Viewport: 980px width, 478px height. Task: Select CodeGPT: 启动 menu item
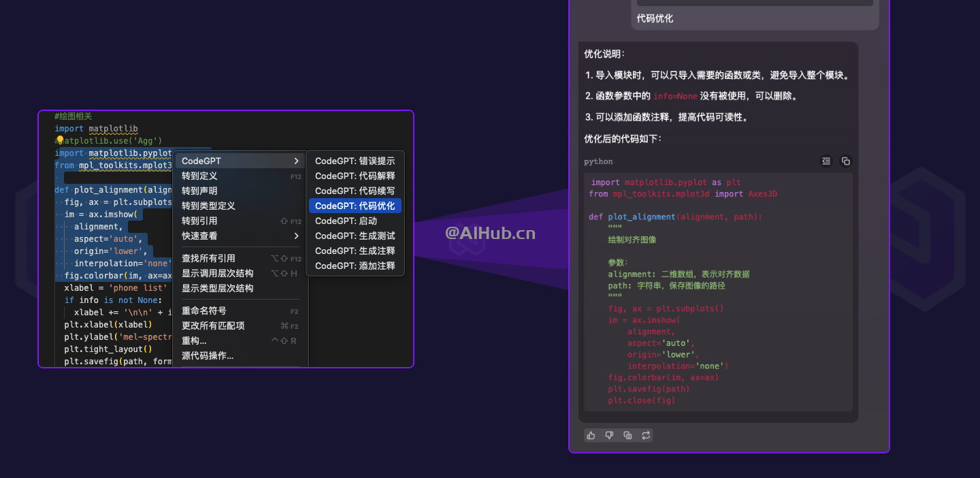[x=355, y=221]
